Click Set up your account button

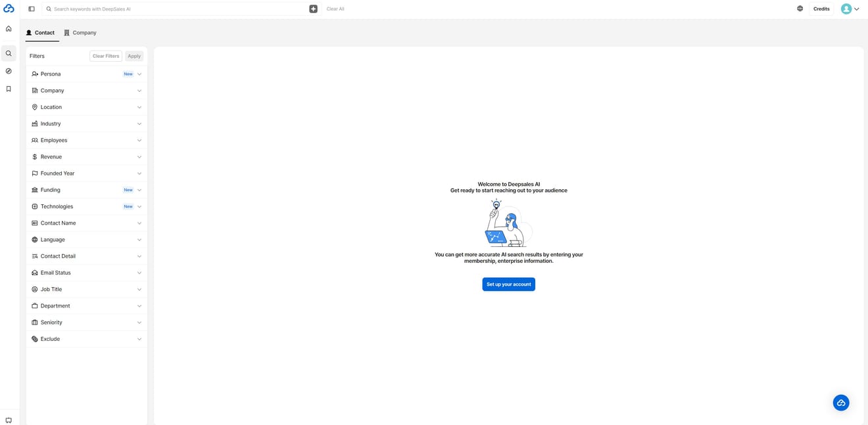508,284
